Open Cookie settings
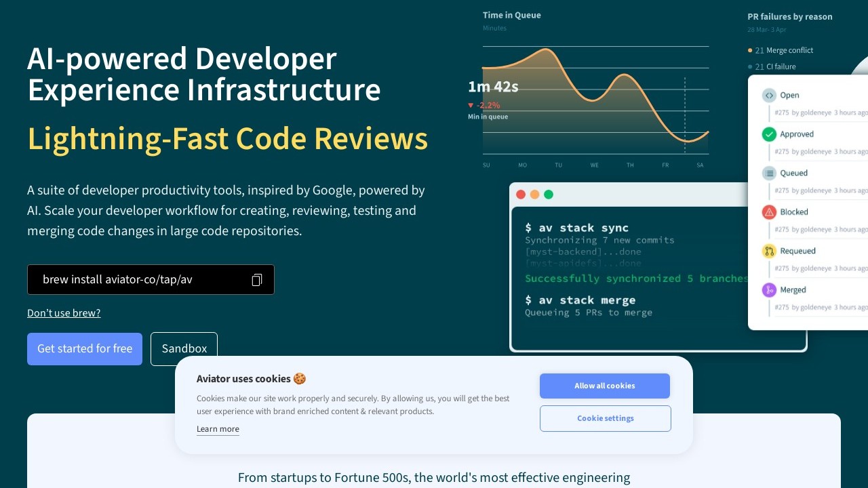Image resolution: width=868 pixels, height=488 pixels. coord(605,418)
